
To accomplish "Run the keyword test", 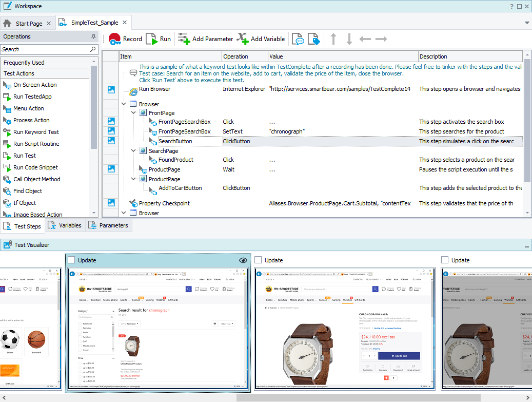I will (158, 39).
